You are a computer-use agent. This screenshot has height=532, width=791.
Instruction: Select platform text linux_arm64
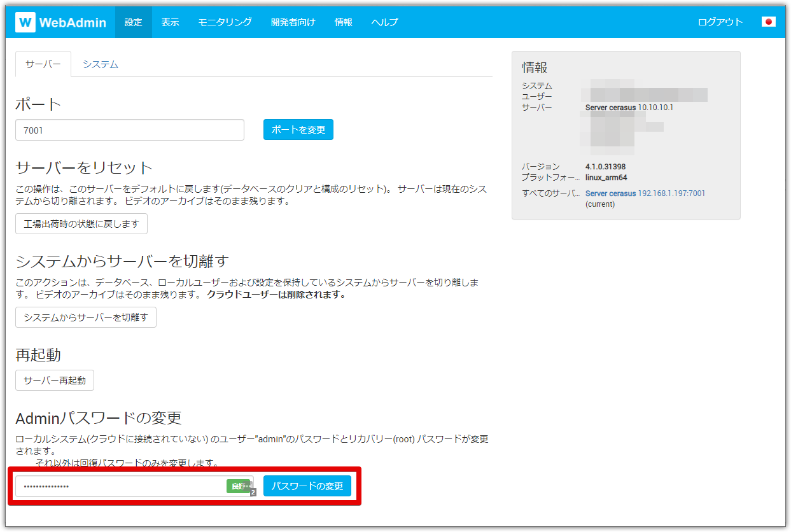click(606, 178)
